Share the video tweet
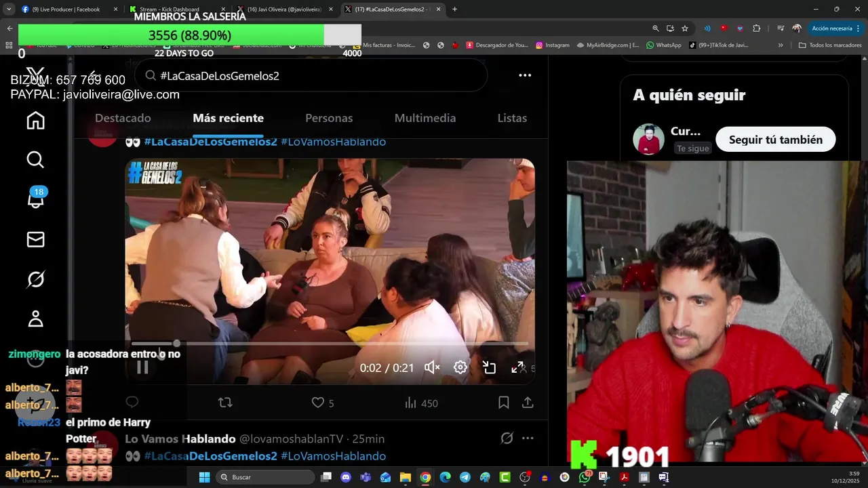868x488 pixels. coord(528,403)
